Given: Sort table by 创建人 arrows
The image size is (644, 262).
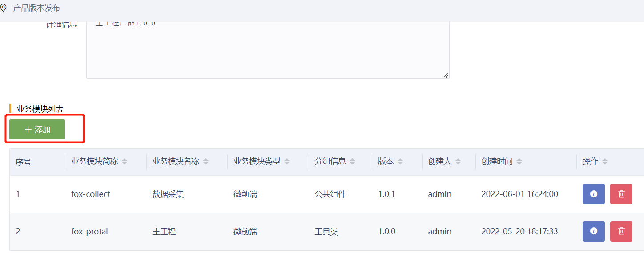Looking at the screenshot, I should click(458, 162).
